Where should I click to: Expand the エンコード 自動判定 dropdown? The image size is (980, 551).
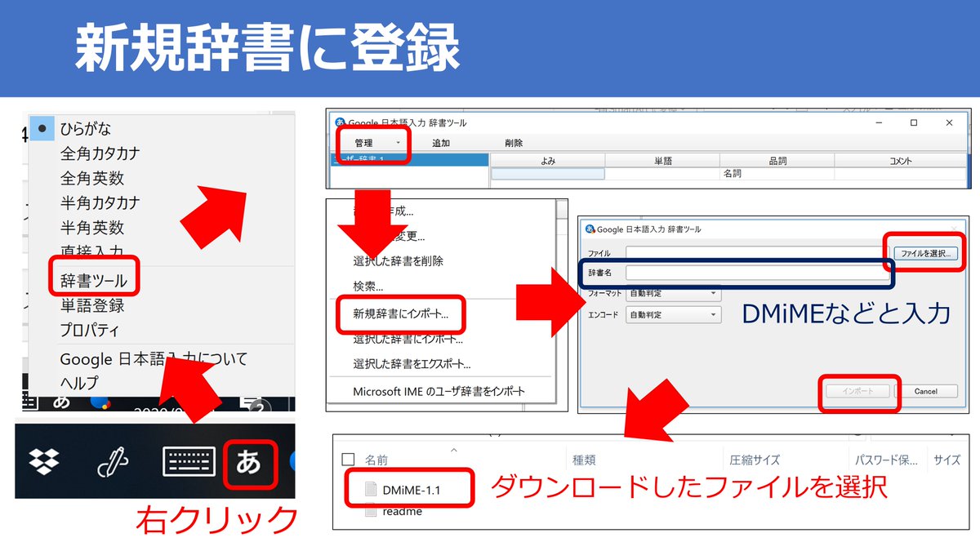click(673, 314)
